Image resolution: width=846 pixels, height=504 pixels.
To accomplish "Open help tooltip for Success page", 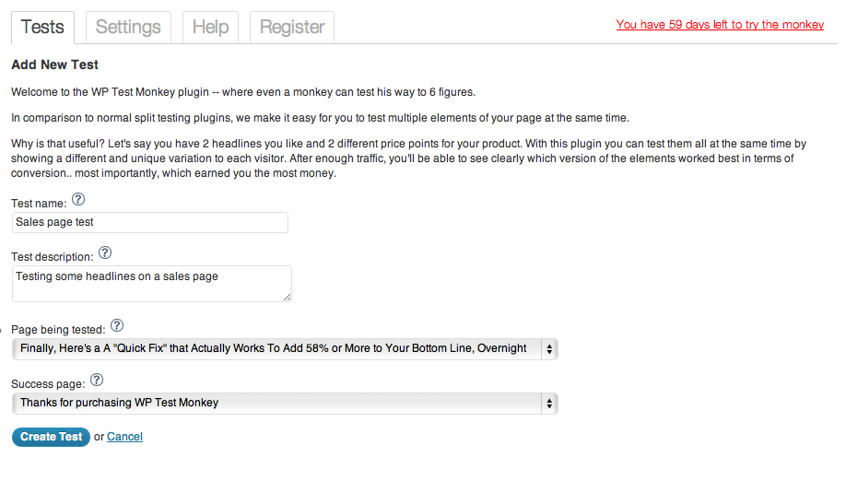I will (97, 380).
